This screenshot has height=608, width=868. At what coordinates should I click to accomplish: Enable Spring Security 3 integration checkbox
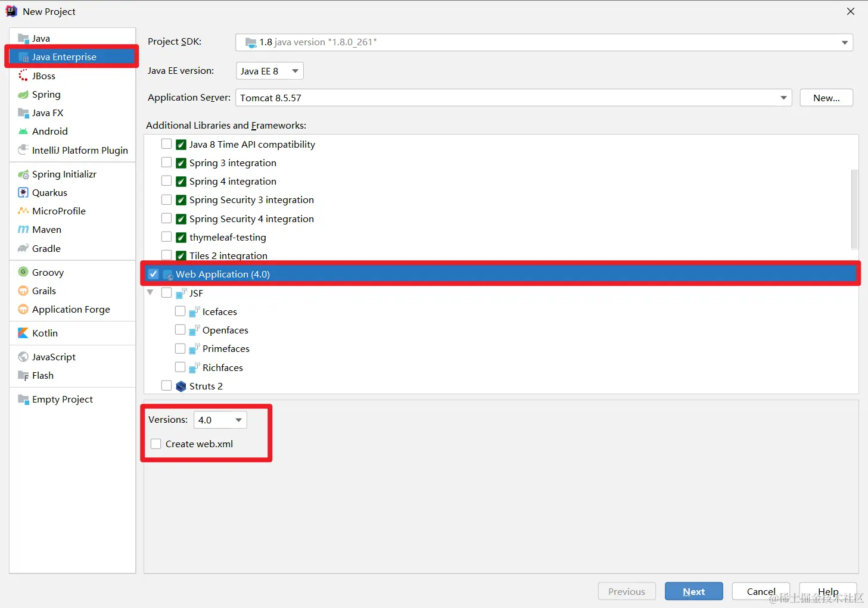coord(167,199)
